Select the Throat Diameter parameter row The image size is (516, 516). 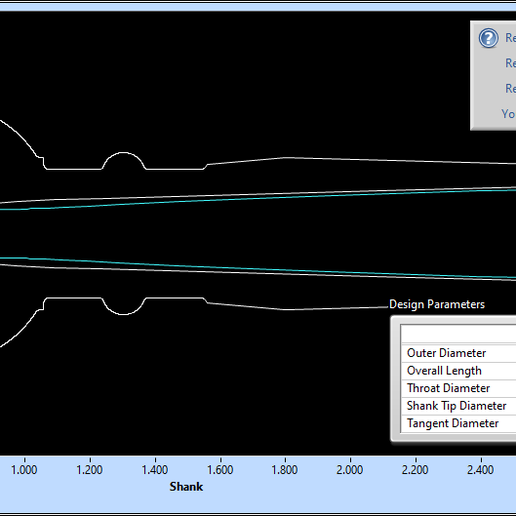[x=458, y=388]
